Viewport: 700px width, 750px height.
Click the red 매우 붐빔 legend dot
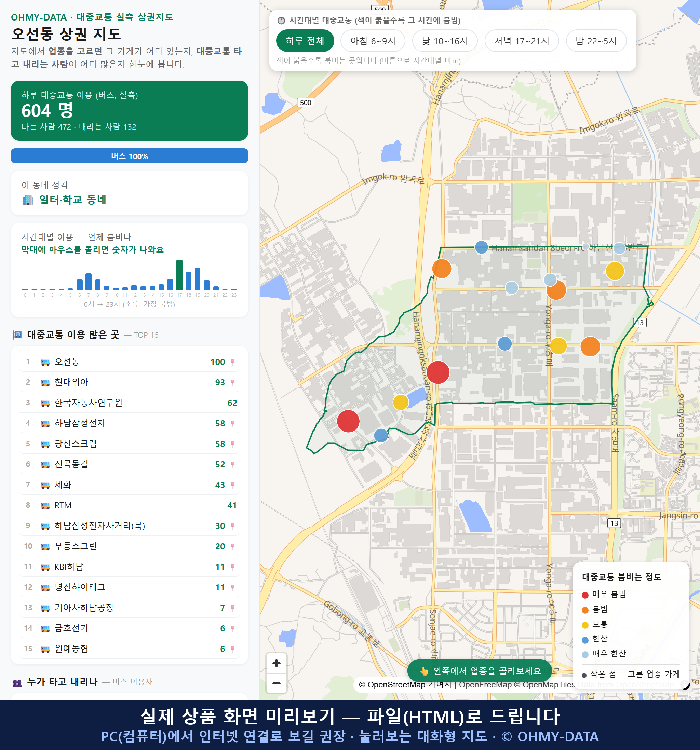coord(585,595)
